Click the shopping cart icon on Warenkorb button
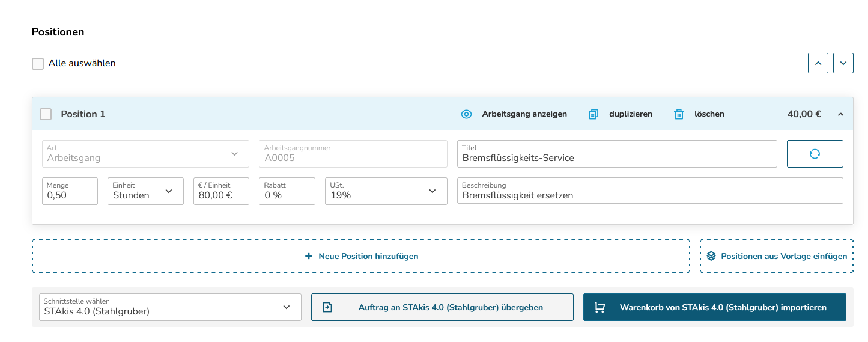 pos(599,307)
